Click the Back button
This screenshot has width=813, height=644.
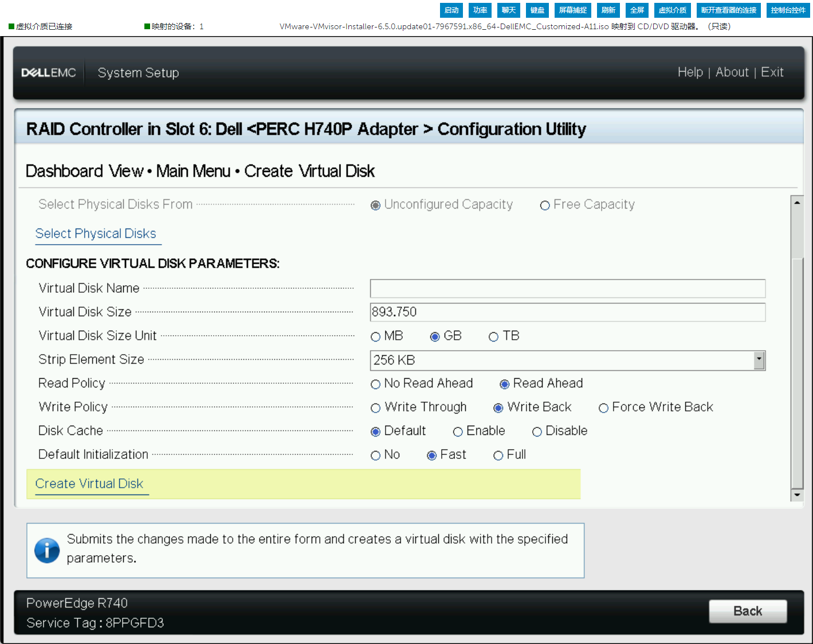(748, 611)
